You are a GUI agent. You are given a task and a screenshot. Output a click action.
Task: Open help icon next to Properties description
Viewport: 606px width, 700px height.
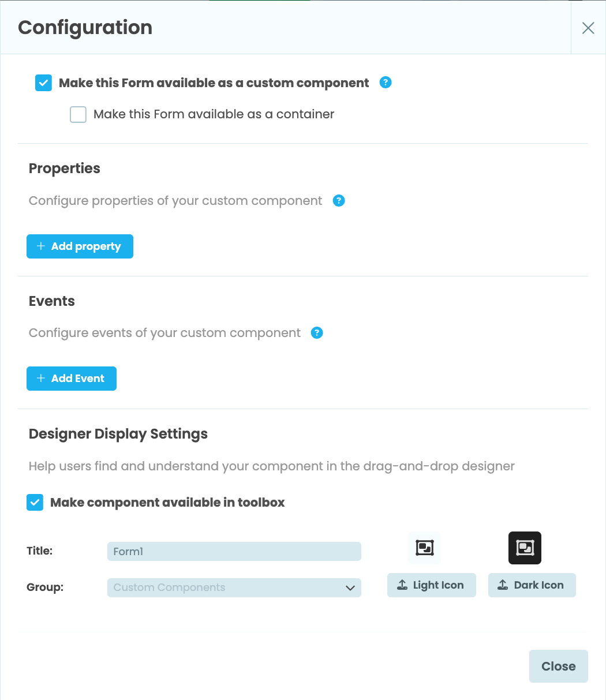[x=339, y=200]
